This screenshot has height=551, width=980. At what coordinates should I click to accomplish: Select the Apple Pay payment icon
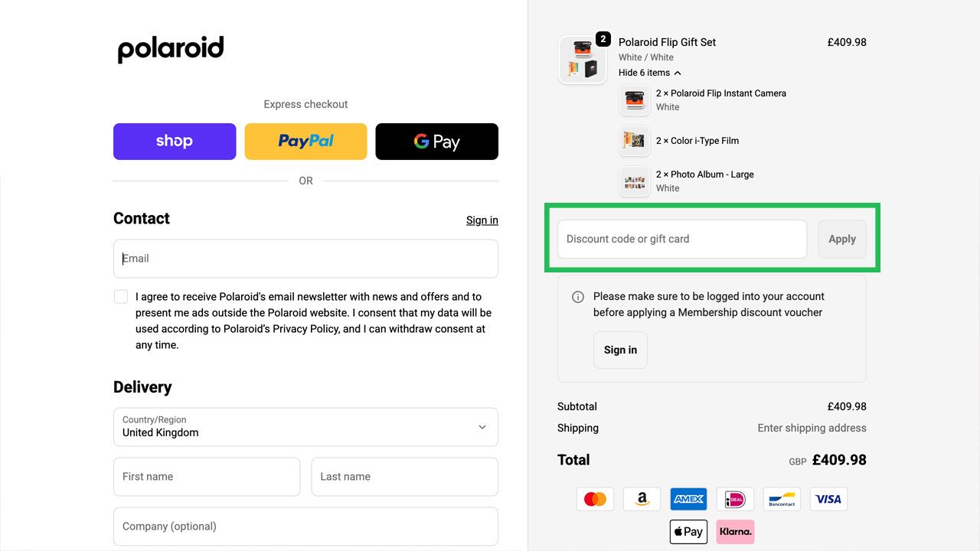click(x=688, y=531)
